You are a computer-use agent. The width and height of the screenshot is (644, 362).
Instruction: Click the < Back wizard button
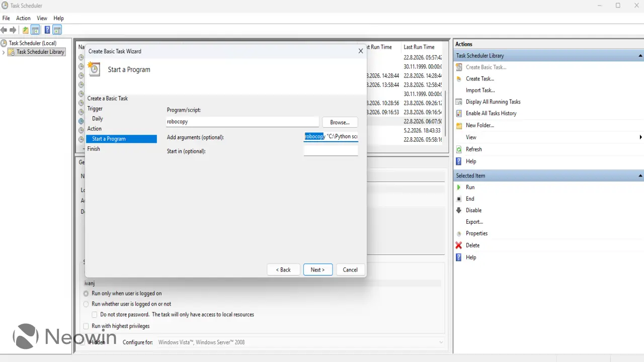point(283,269)
